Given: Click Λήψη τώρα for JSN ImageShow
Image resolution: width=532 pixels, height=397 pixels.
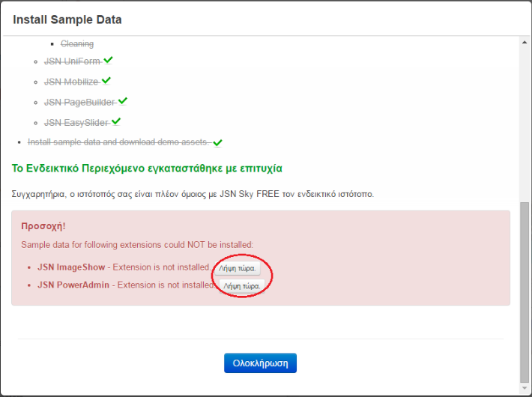Looking at the screenshot, I should (238, 268).
